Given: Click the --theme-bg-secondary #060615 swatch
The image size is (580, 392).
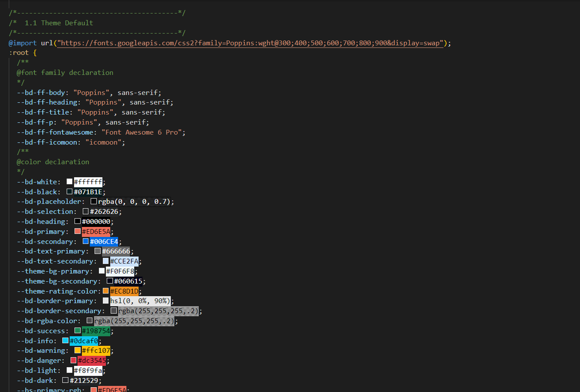Looking at the screenshot, I should click(x=110, y=281).
